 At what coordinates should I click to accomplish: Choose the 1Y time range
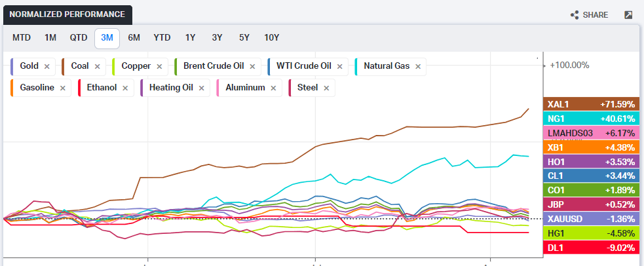(190, 37)
